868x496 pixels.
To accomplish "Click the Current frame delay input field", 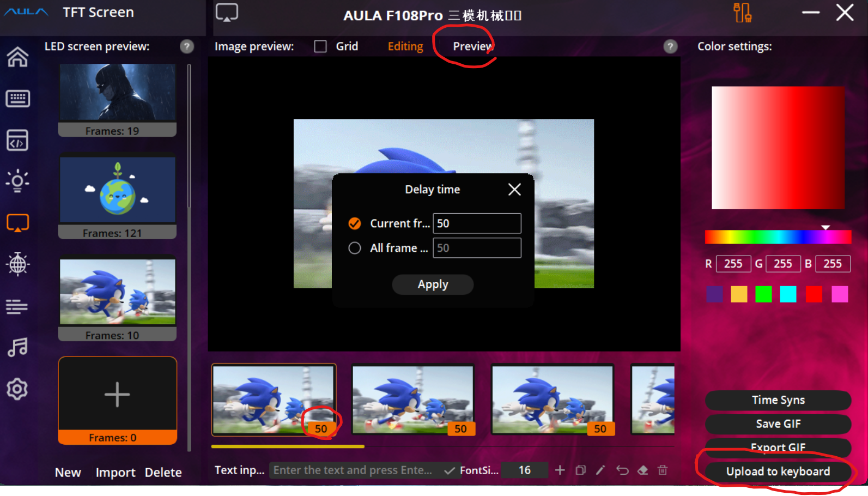I will click(477, 223).
